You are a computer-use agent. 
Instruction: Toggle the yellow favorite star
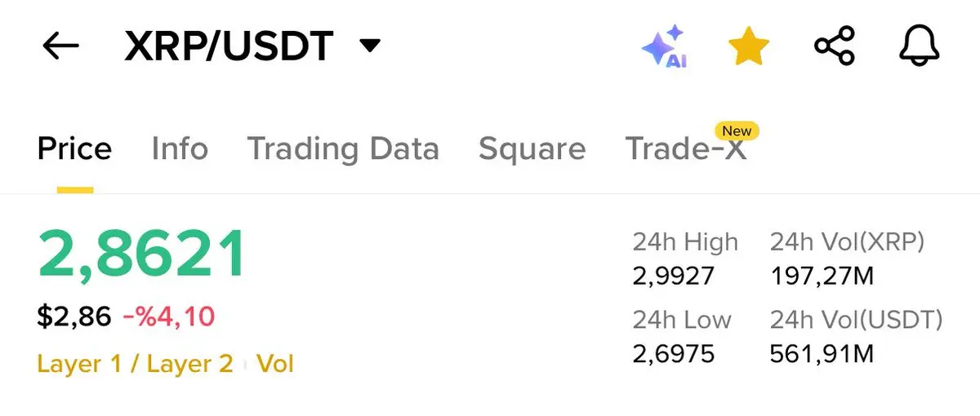[749, 46]
